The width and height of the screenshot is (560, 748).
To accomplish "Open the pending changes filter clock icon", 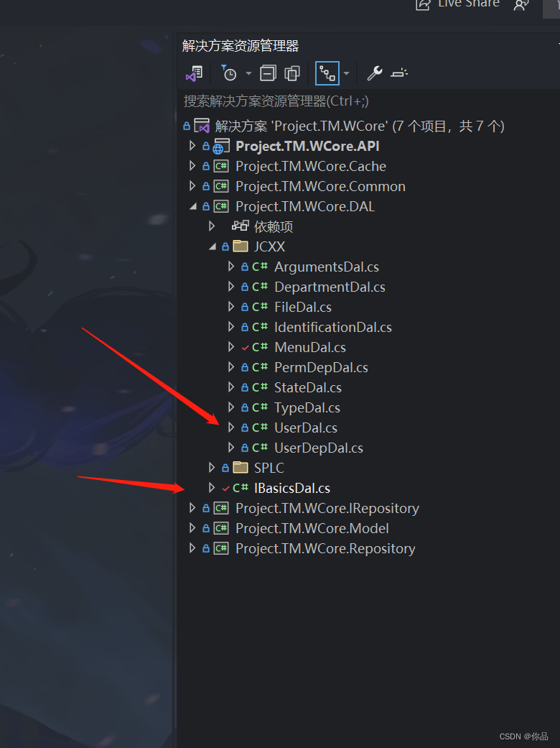I will pyautogui.click(x=229, y=73).
